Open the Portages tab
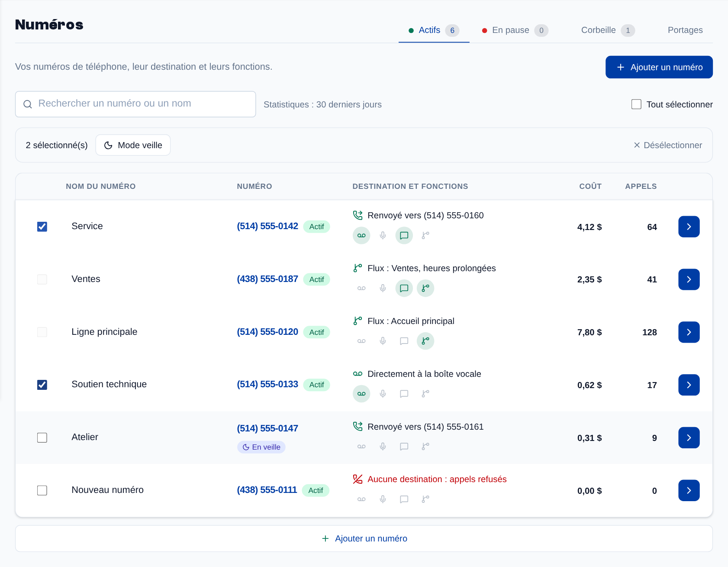Image resolution: width=728 pixels, height=567 pixels. coord(685,30)
